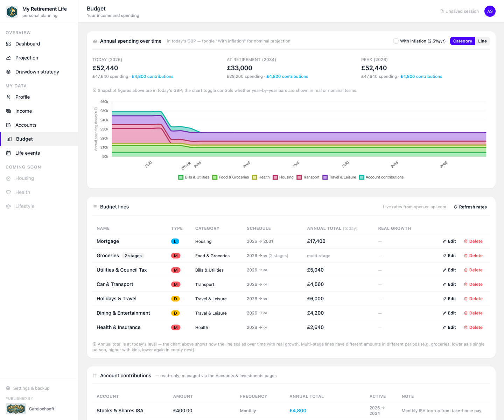
Task: Click the Life events calendar icon
Action: [x=8, y=153]
